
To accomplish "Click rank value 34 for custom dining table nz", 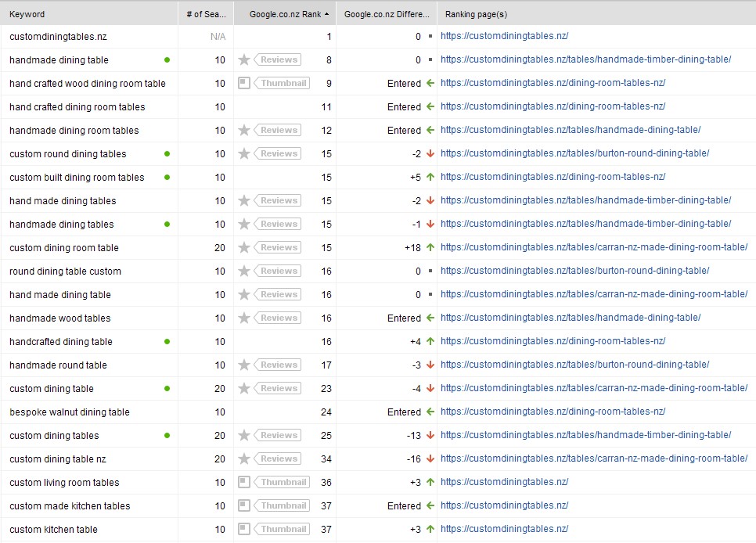I will pos(326,458).
